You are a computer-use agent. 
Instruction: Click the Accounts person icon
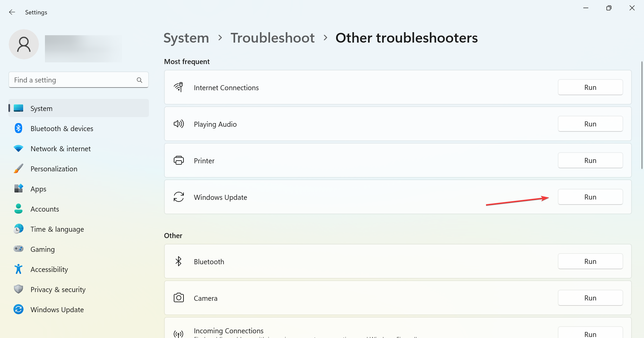click(18, 209)
